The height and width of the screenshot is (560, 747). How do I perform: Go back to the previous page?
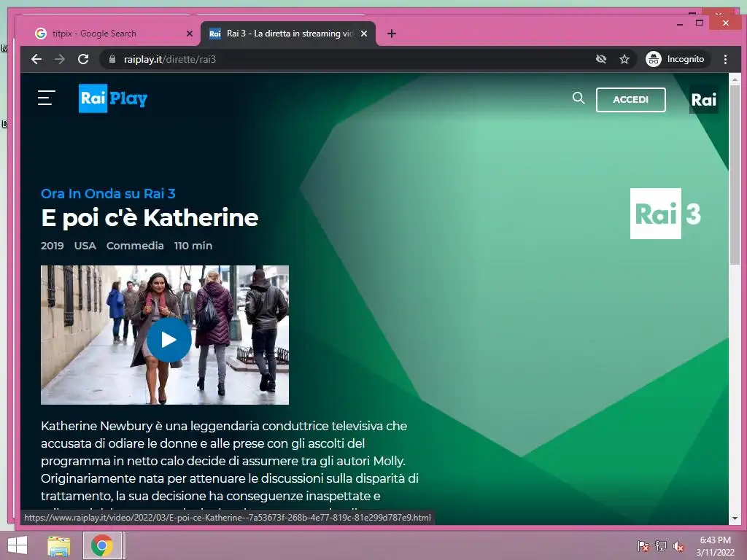[x=36, y=59]
